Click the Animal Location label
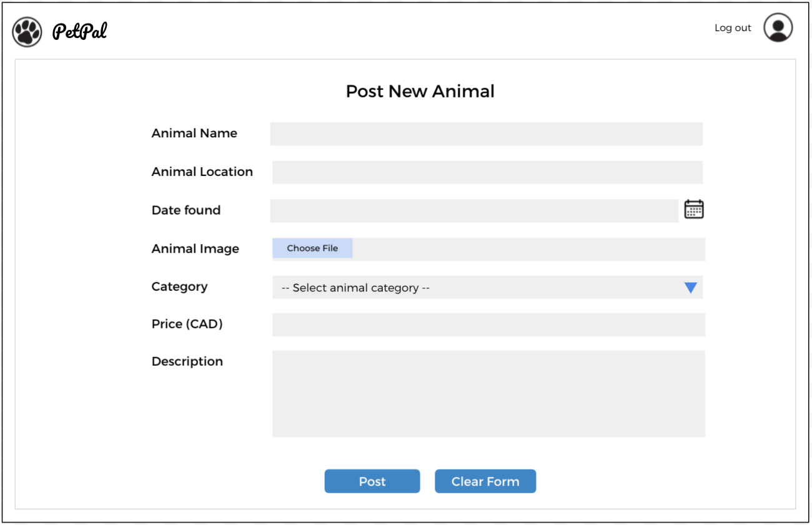 tap(202, 172)
